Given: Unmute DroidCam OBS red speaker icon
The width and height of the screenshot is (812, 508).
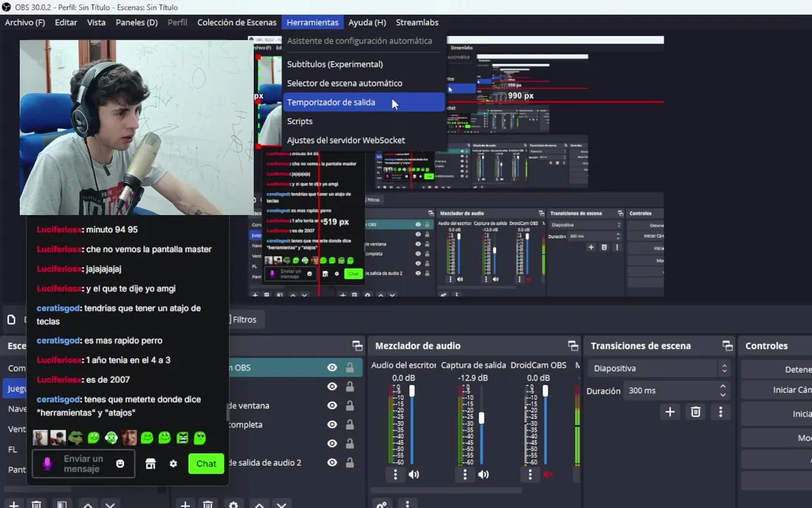Looking at the screenshot, I should click(548, 474).
